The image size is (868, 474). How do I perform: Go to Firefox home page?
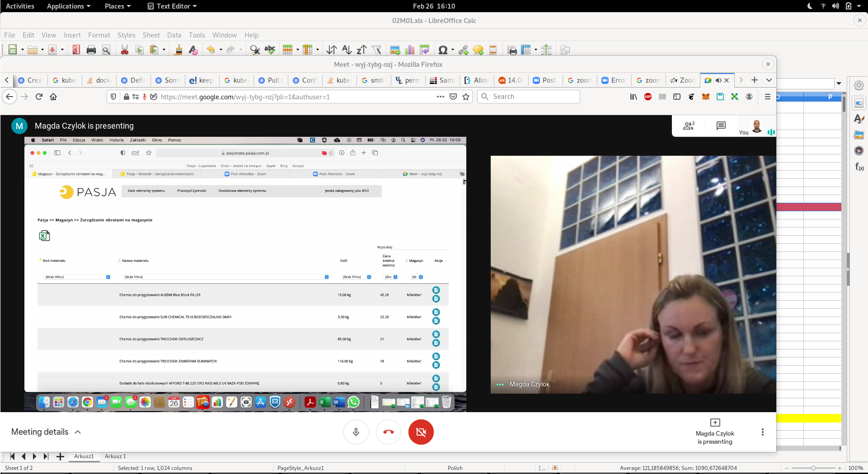(x=53, y=97)
